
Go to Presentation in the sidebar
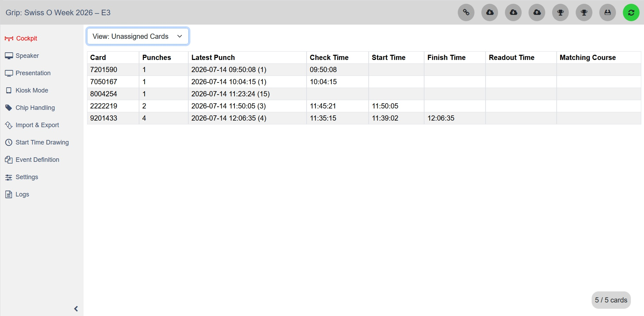[28, 73]
